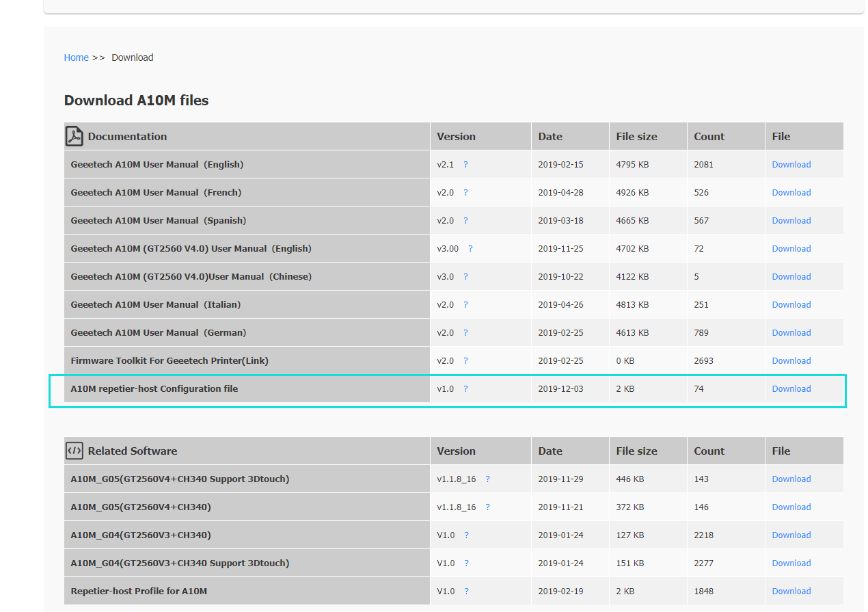Image resolution: width=868 pixels, height=612 pixels.
Task: Download A10M repetier-host Configuration file
Action: coord(791,389)
